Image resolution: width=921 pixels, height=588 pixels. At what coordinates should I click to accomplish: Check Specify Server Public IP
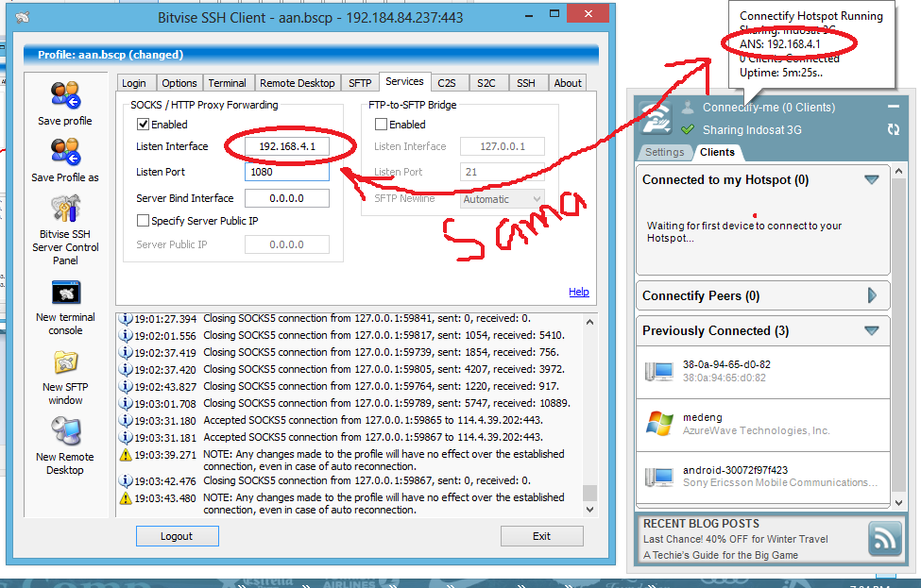click(x=143, y=221)
